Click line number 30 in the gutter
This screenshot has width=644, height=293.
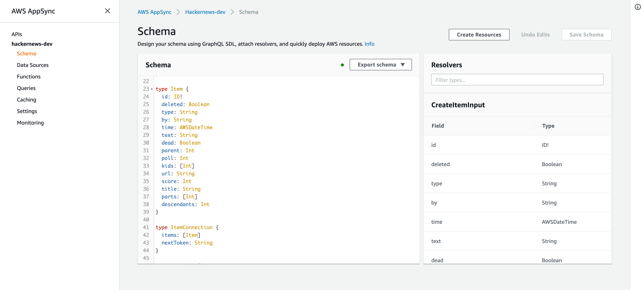coord(146,143)
